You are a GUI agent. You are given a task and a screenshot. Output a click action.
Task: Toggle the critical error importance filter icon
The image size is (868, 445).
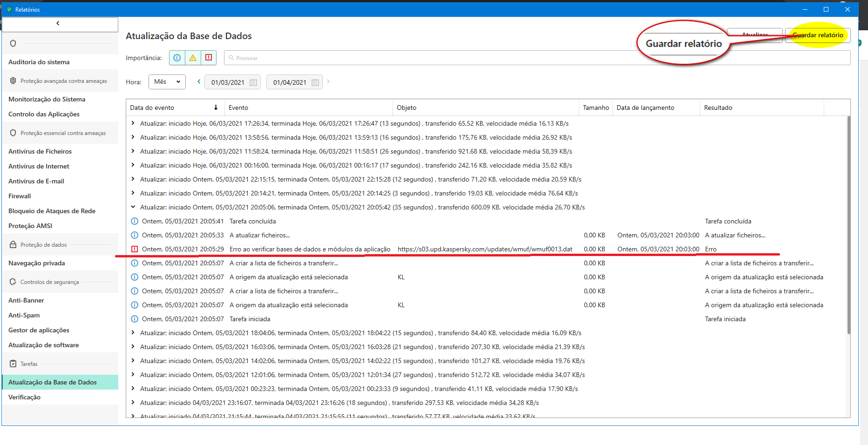(x=209, y=58)
